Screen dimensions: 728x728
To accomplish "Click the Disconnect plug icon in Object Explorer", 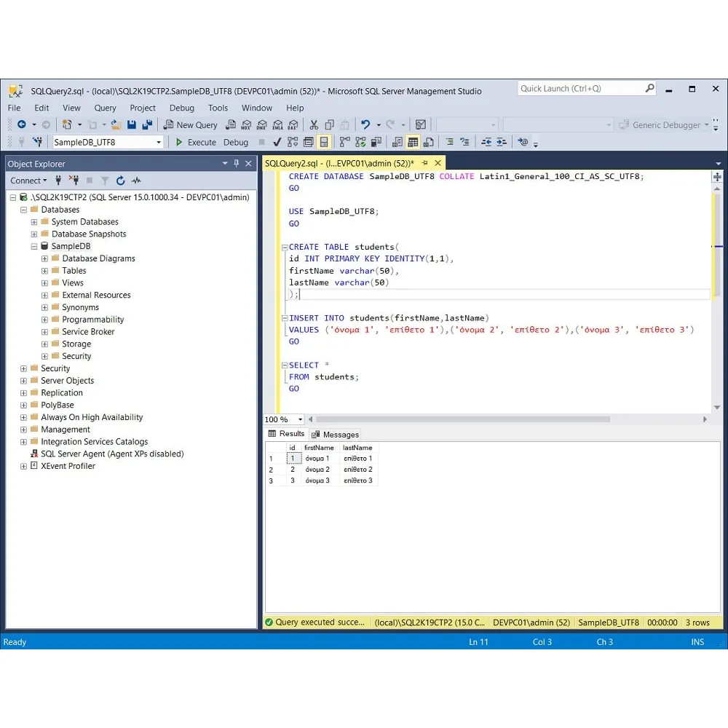I will (74, 180).
